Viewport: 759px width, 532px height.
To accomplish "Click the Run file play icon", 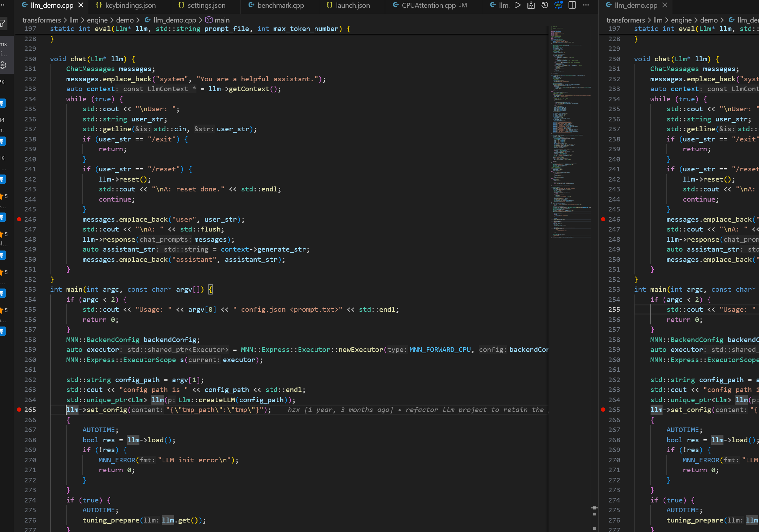I will (x=517, y=5).
